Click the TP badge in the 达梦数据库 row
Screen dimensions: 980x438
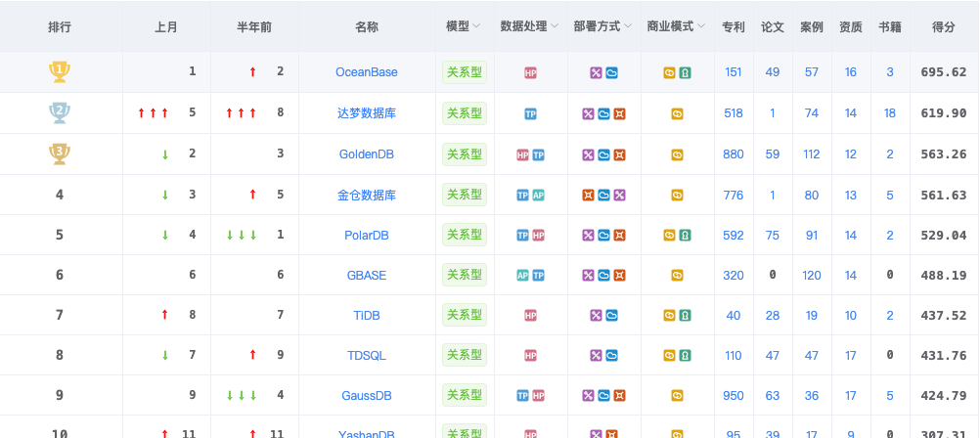[x=530, y=113]
